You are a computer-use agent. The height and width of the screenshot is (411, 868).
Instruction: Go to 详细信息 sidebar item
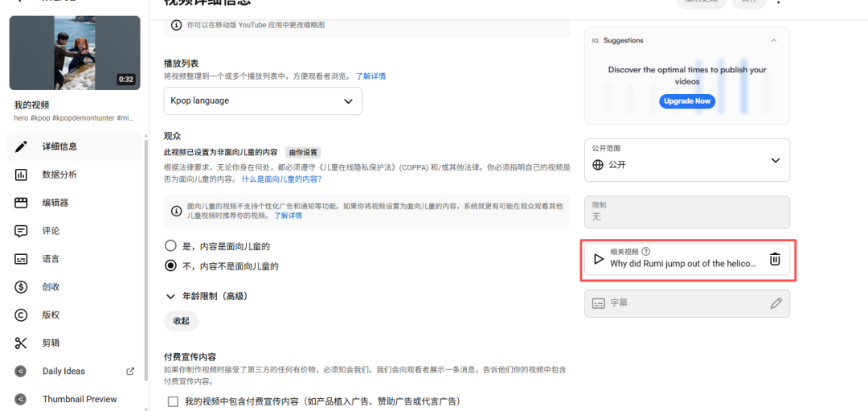tap(74, 146)
